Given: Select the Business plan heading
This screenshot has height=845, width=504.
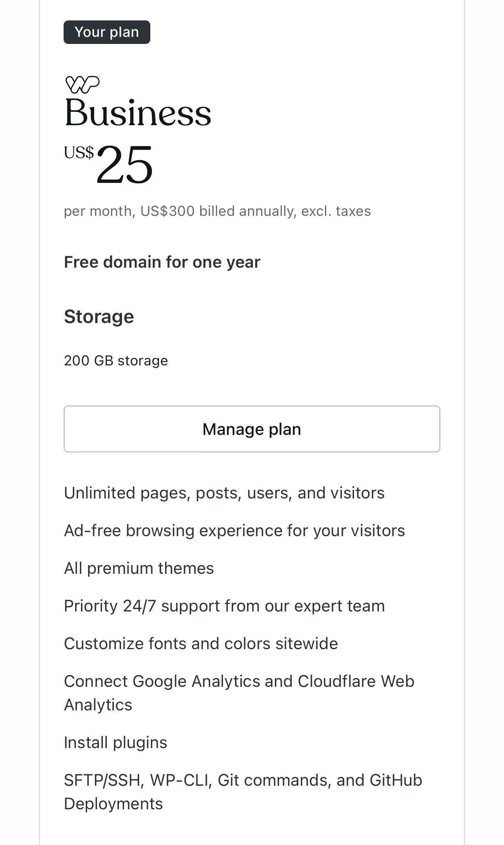Looking at the screenshot, I should pyautogui.click(x=138, y=113).
